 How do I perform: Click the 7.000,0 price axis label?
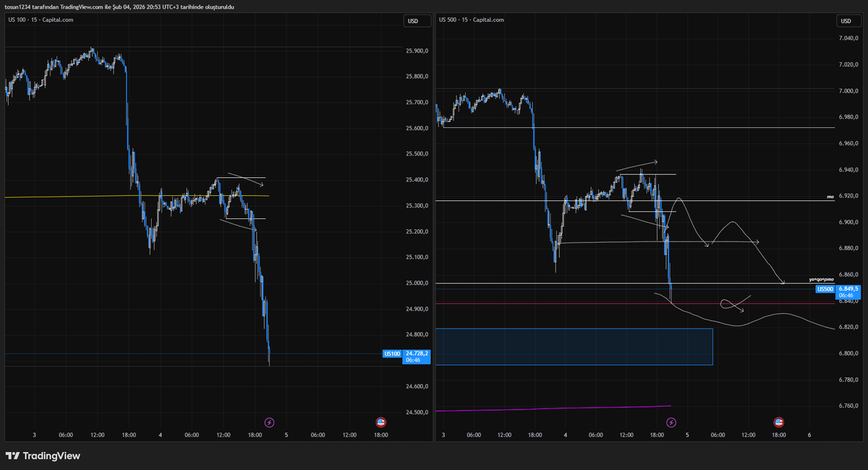coord(849,91)
